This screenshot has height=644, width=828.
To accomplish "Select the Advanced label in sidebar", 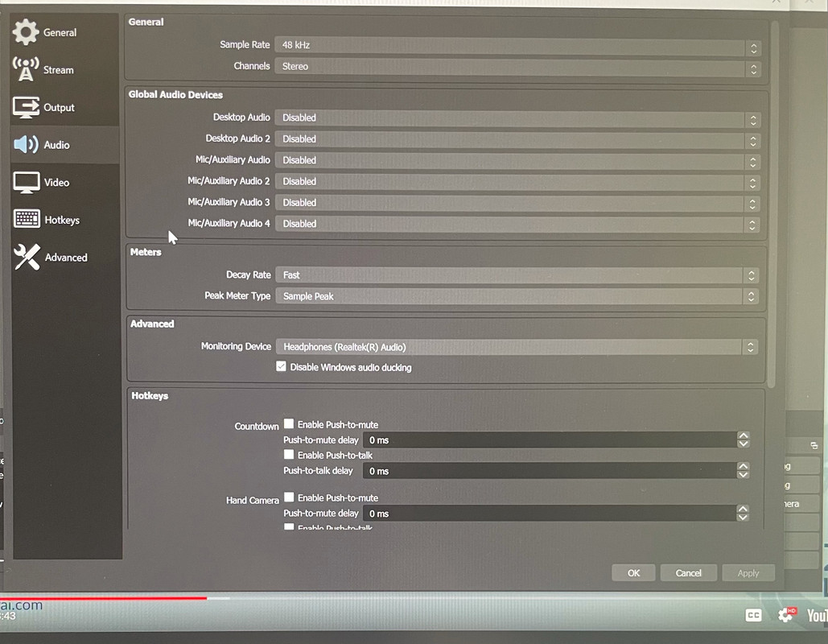I will pyautogui.click(x=66, y=258).
